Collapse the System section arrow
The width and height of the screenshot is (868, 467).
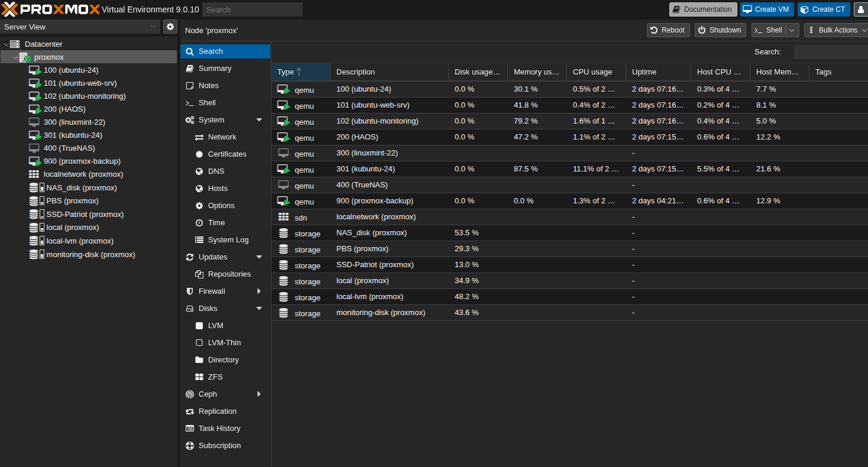pyautogui.click(x=259, y=120)
